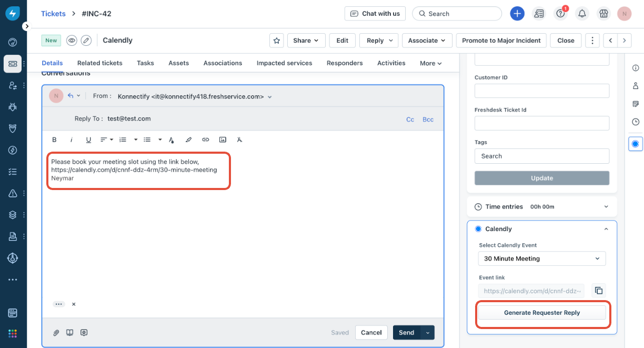The height and width of the screenshot is (348, 644).
Task: Click the pencil edit icon beside New badge
Action: pyautogui.click(x=86, y=41)
